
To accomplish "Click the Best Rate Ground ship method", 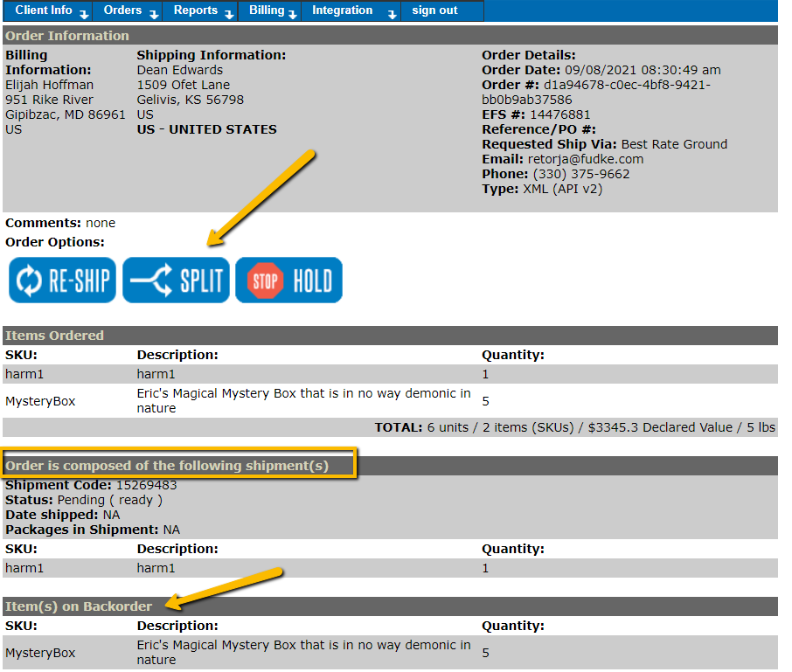I will point(674,144).
